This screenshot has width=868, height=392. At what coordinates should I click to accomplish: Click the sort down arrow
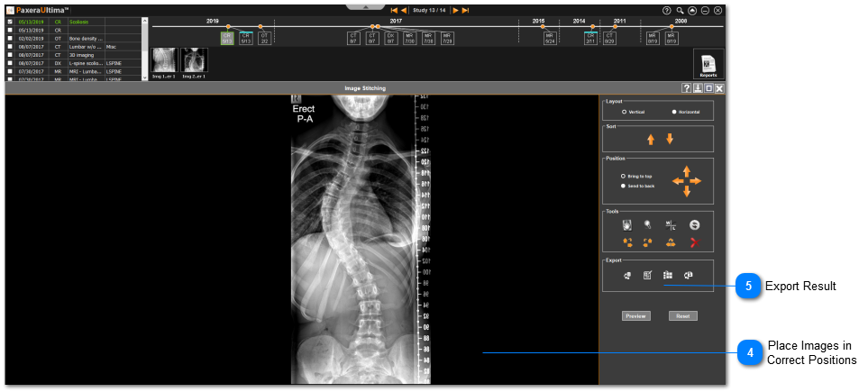pyautogui.click(x=670, y=140)
